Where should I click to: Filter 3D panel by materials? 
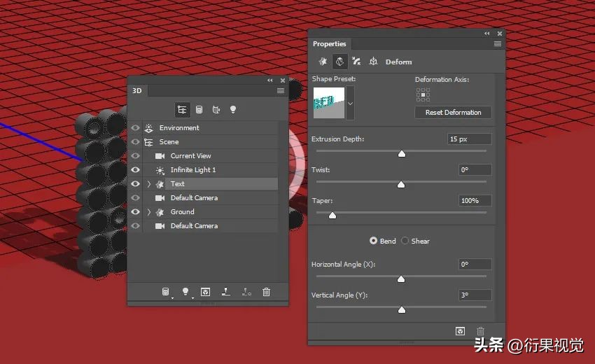(216, 110)
